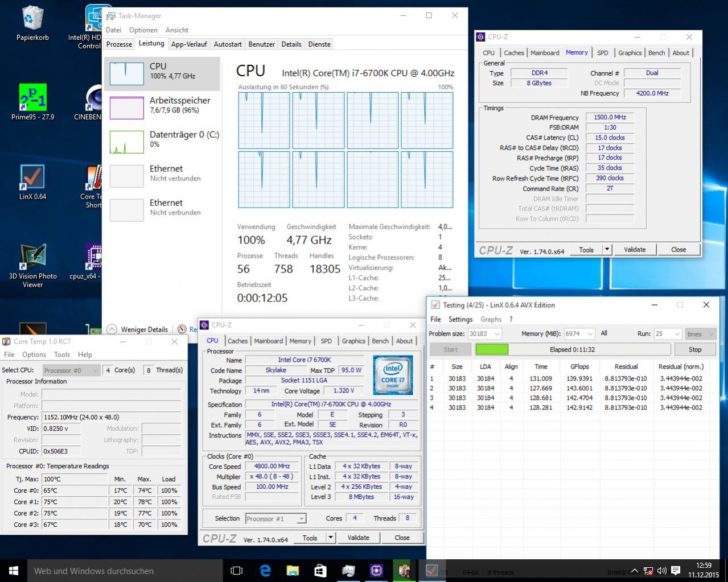Open the Autostart tab in Task-Manager
Viewport: 728px width, 582px height.
pyautogui.click(x=228, y=44)
